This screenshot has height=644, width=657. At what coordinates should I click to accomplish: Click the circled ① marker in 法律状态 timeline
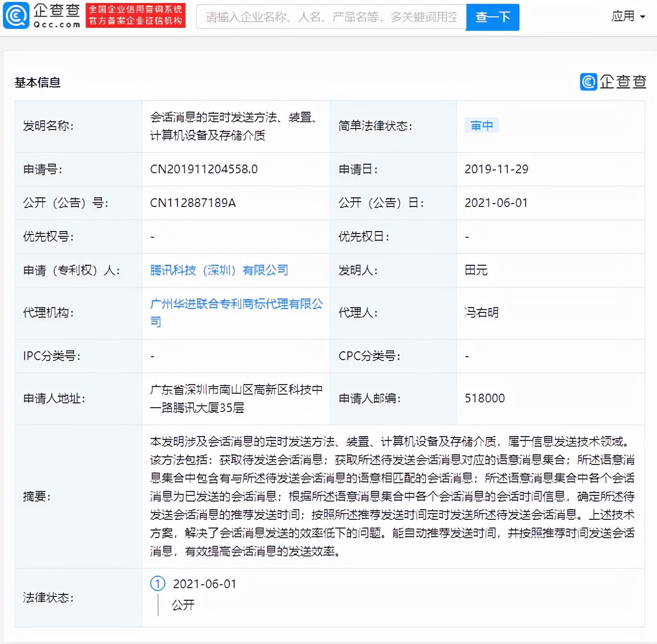click(157, 584)
